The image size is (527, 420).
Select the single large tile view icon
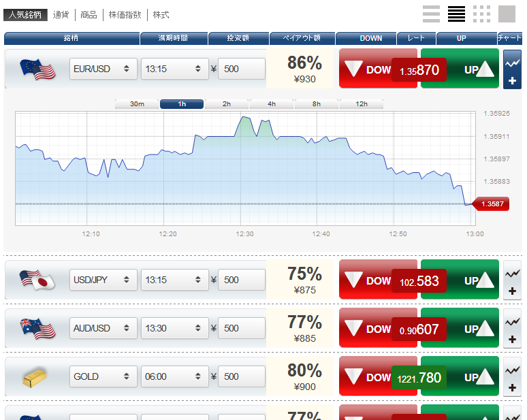pyautogui.click(x=507, y=14)
